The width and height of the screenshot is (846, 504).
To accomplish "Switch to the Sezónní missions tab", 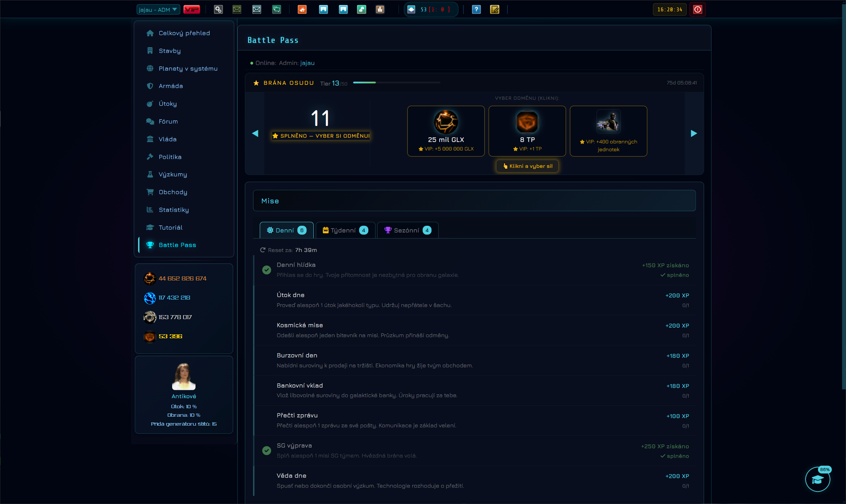I will (408, 230).
